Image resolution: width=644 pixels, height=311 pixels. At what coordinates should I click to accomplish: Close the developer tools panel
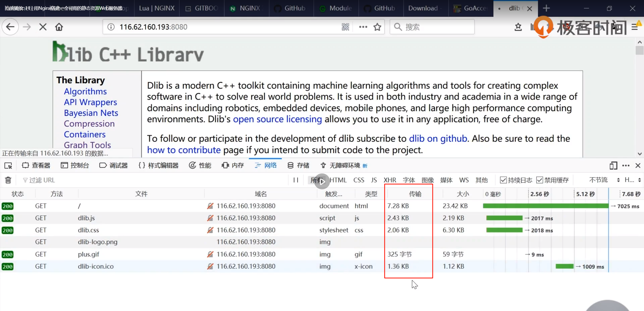pos(638,165)
